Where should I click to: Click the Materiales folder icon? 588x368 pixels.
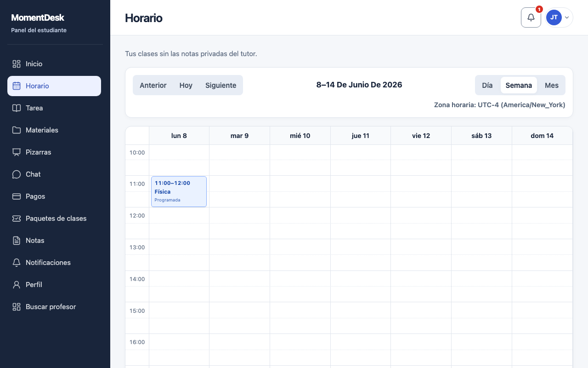[17, 130]
